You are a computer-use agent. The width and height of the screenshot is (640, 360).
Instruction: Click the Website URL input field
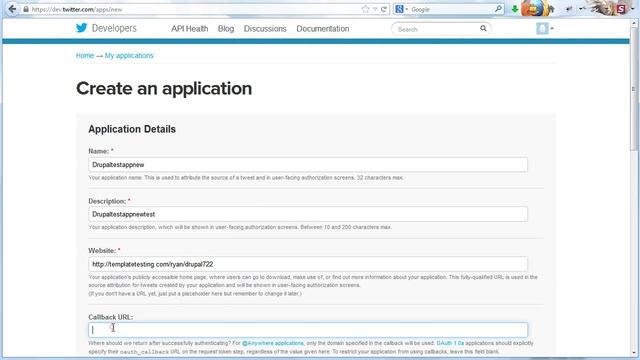tap(308, 264)
